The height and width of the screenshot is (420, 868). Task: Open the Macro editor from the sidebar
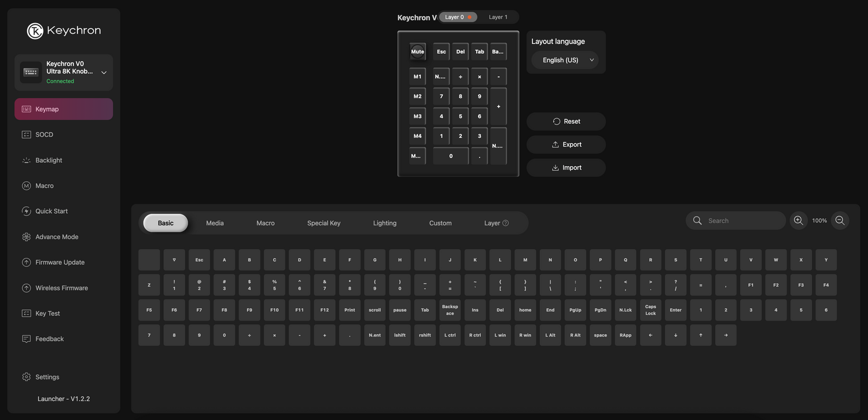point(44,185)
